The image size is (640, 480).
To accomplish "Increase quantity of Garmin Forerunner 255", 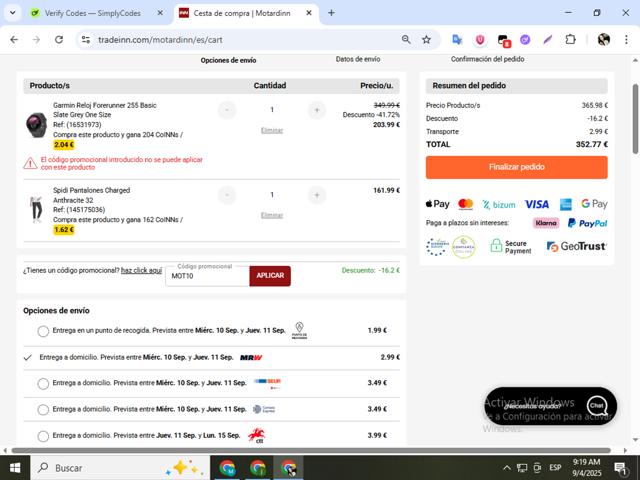I will pos(317,110).
